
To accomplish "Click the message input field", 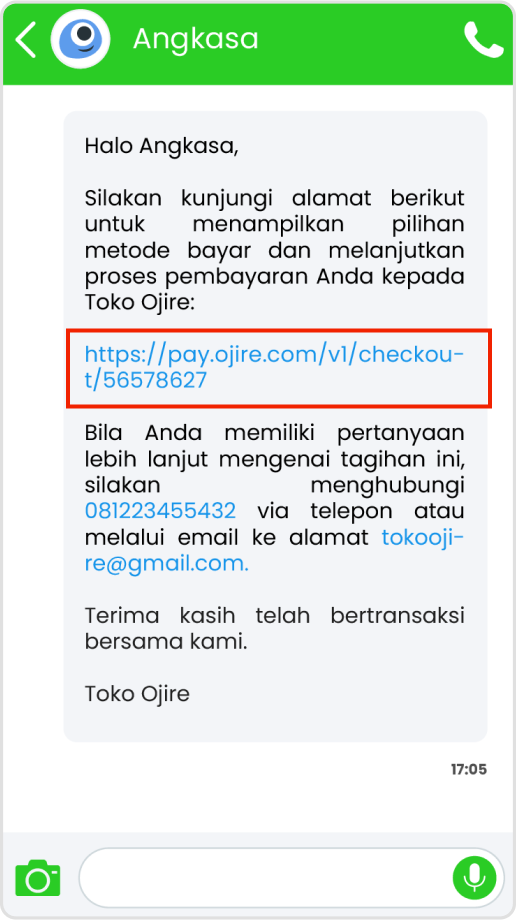I will pyautogui.click(x=291, y=878).
